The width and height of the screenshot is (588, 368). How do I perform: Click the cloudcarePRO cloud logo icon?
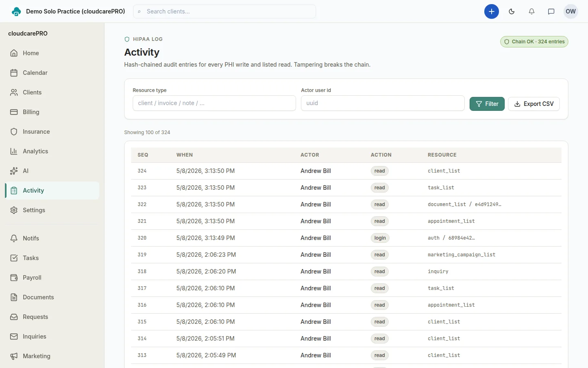16,11
